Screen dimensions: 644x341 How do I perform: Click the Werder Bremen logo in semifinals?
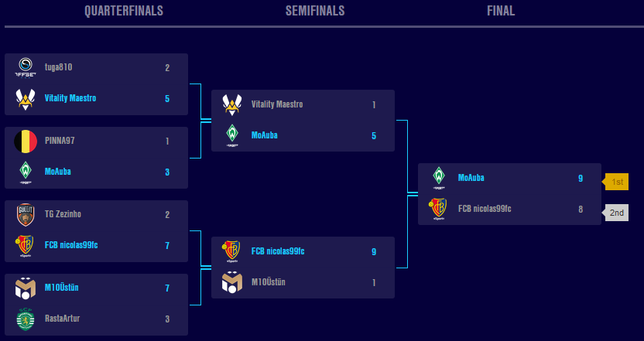coord(232,136)
